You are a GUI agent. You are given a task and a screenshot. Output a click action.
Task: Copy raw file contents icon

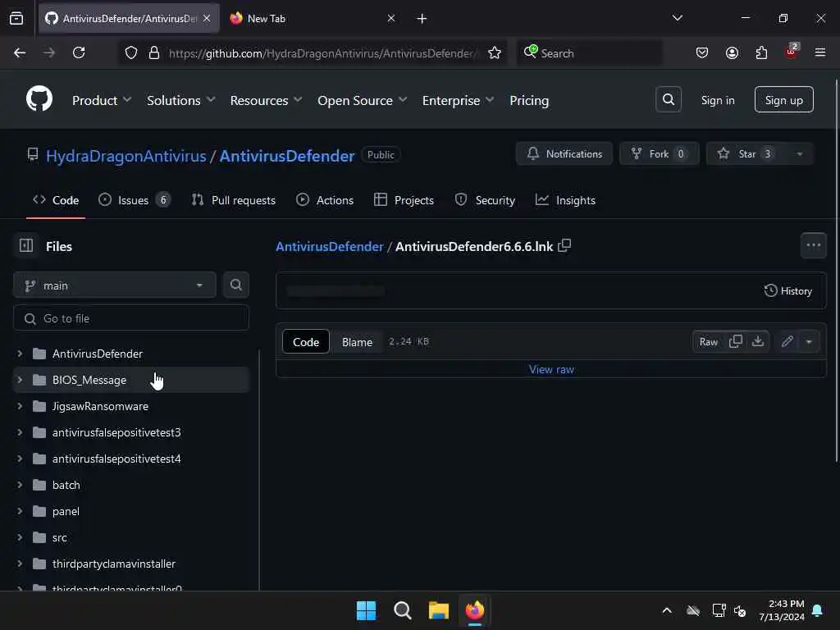click(736, 341)
